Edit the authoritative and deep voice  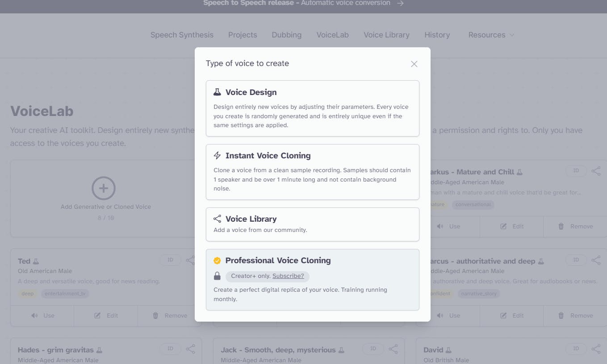point(512,315)
